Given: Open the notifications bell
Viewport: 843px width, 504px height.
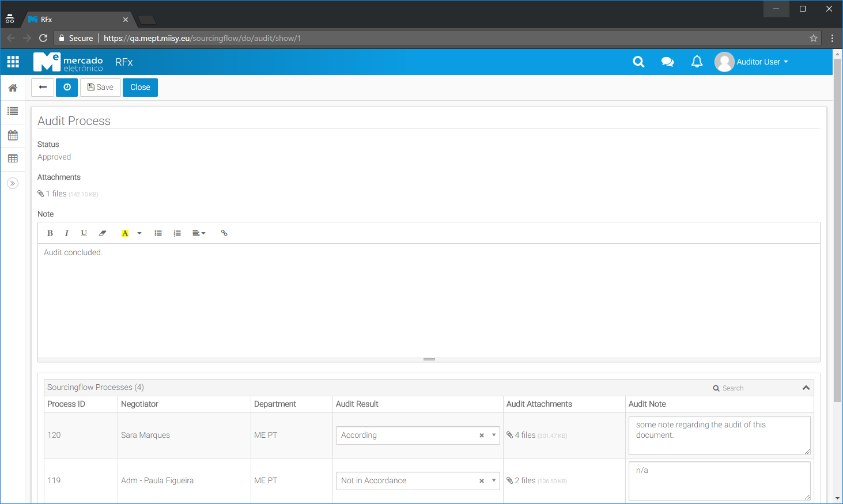Looking at the screenshot, I should [697, 62].
